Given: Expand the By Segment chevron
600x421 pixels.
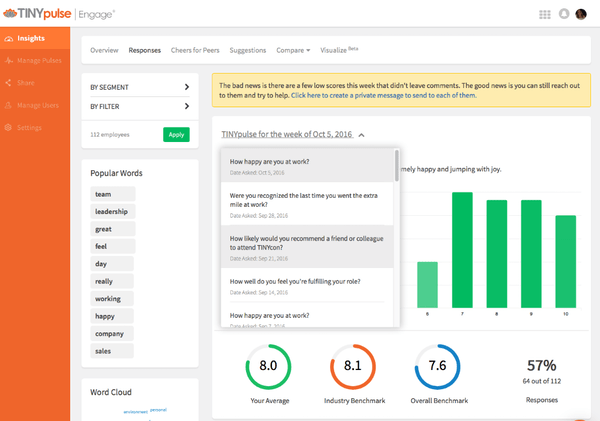Looking at the screenshot, I should [x=187, y=87].
